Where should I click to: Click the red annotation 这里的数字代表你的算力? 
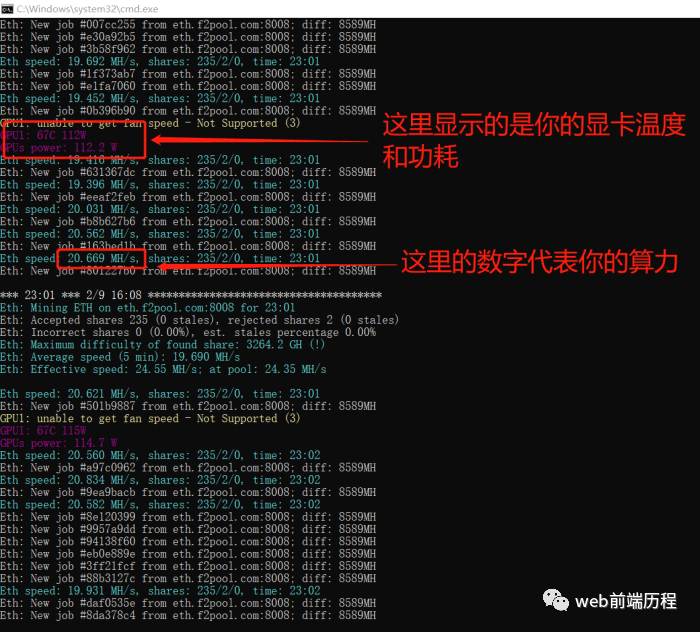point(540,263)
